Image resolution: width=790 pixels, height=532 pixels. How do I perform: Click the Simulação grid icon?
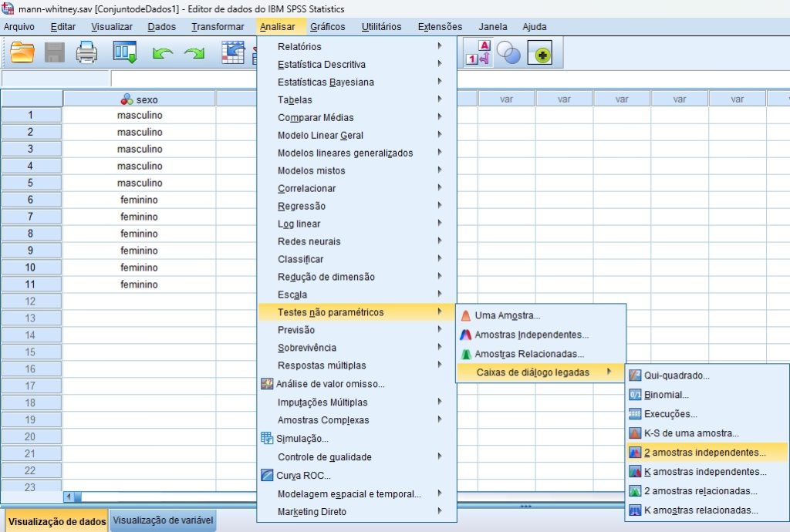tap(267, 438)
